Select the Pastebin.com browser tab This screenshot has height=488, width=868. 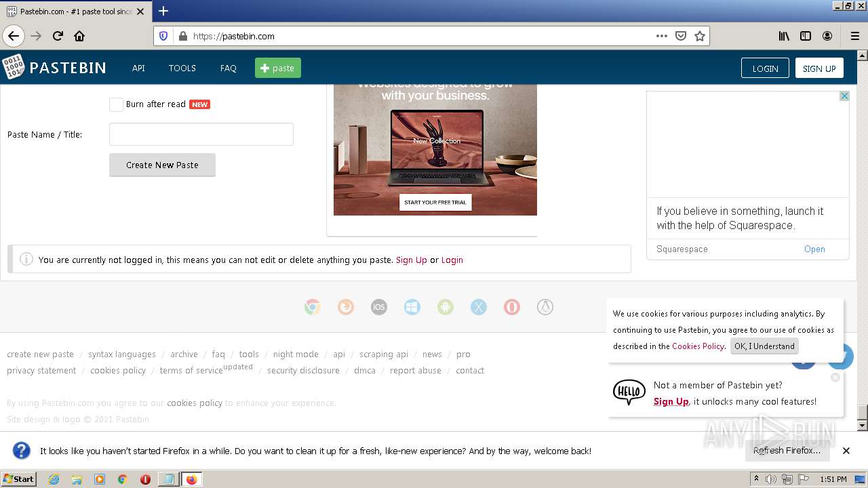(x=75, y=12)
